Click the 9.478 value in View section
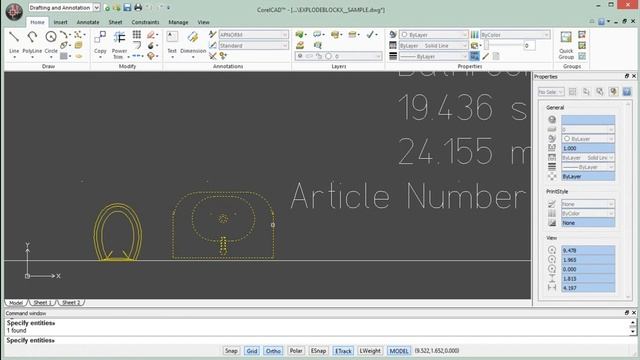Screen dimensions: 640x360 pos(588,250)
